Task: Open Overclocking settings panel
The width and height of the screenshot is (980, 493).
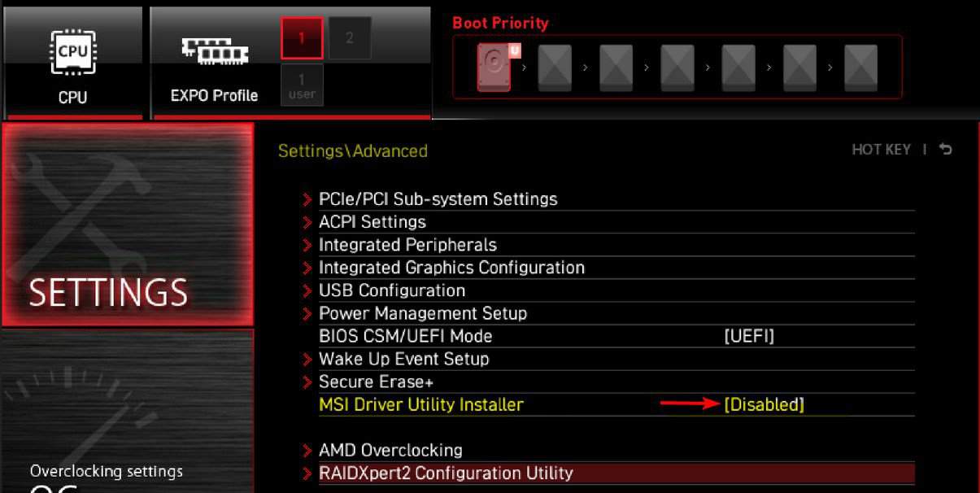Action: [128, 411]
